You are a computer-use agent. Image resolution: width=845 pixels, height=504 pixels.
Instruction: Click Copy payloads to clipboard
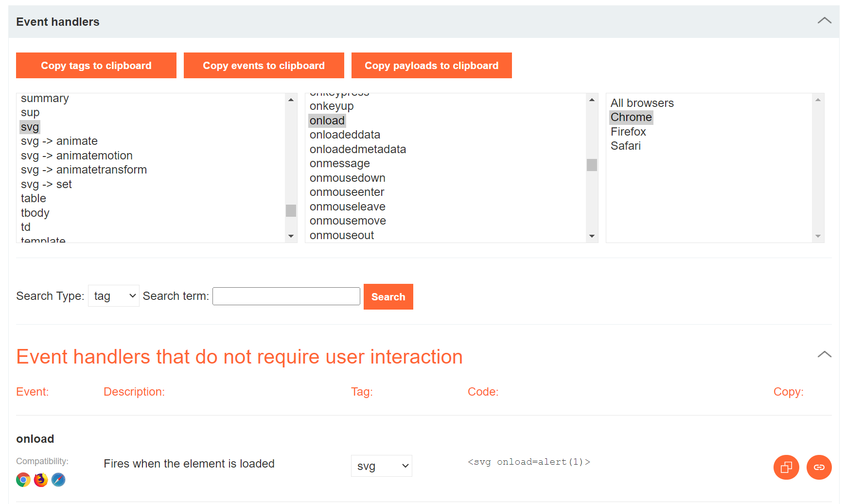point(432,66)
